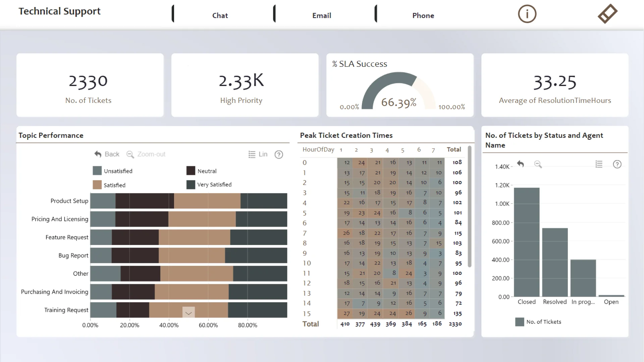Screen dimensions: 644x362
Task: Click column total 410 in heatmap
Action: tap(345, 324)
